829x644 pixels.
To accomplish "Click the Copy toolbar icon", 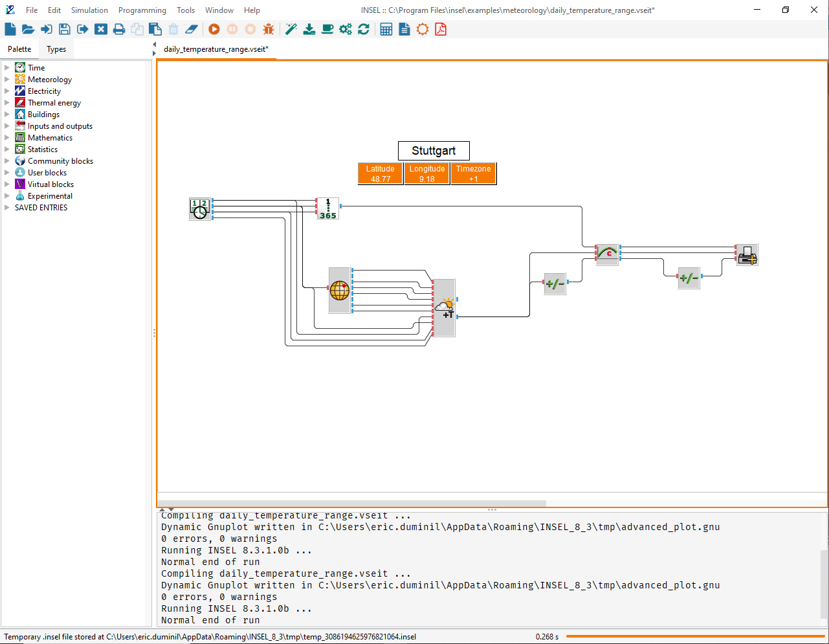I will pyautogui.click(x=137, y=29).
